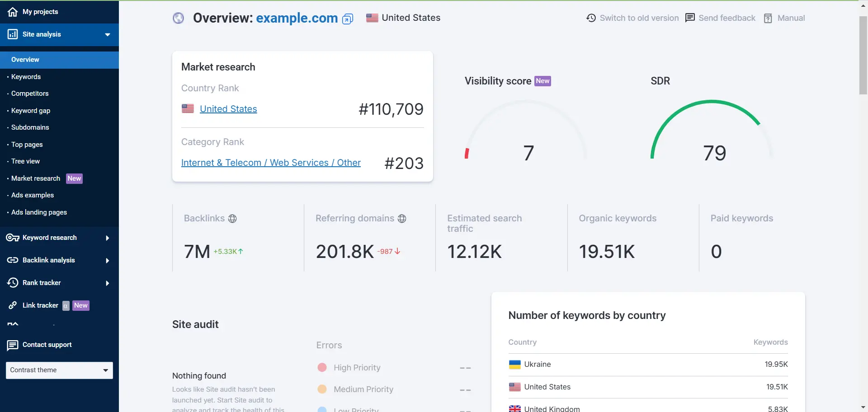
Task: Switch to the Competitors section
Action: click(x=29, y=93)
